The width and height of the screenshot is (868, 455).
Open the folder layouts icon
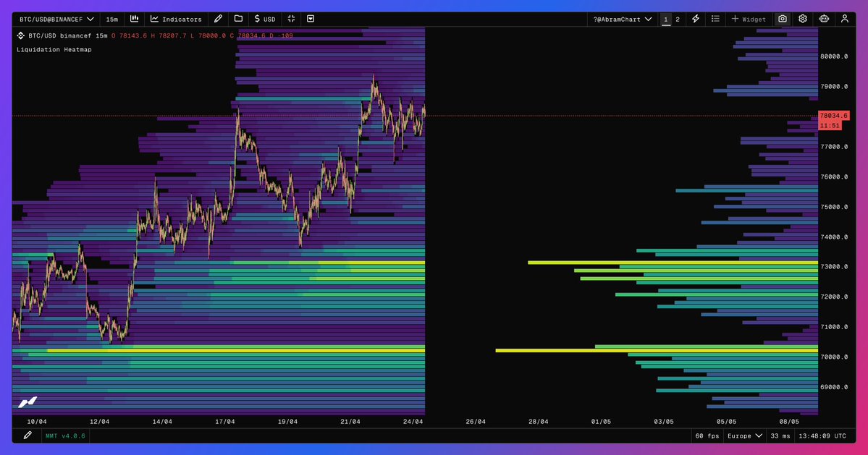pos(239,19)
